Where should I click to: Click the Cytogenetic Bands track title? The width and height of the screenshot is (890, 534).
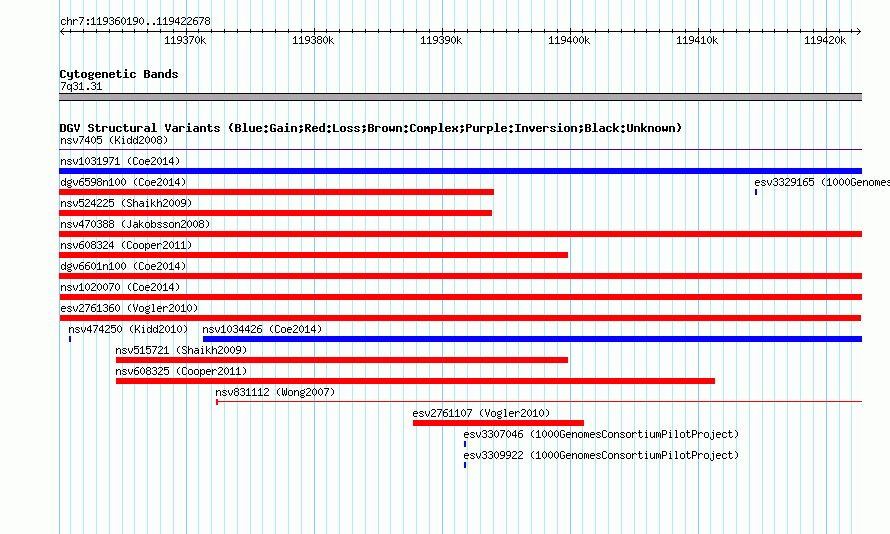[x=119, y=74]
